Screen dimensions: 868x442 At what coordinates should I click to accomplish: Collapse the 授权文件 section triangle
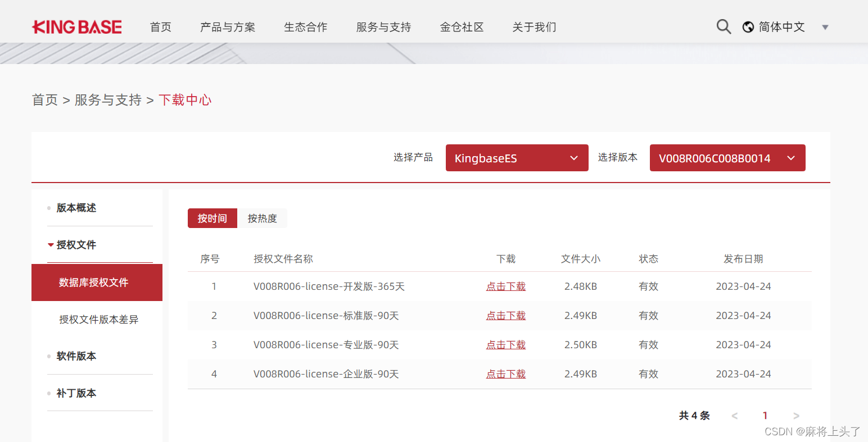(x=50, y=244)
